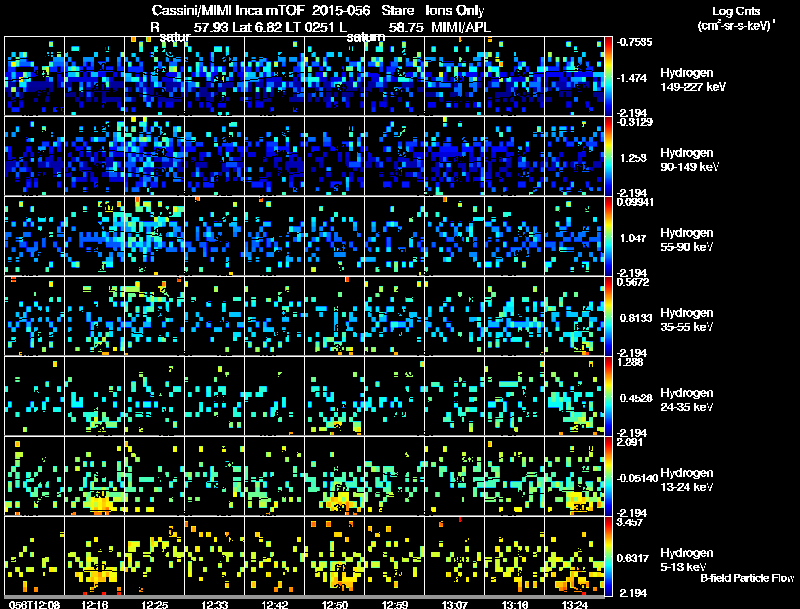Open the 12:16 panel in Hydrogen 13-24 keV row
Screen dimensions: 800x609
(x=94, y=476)
